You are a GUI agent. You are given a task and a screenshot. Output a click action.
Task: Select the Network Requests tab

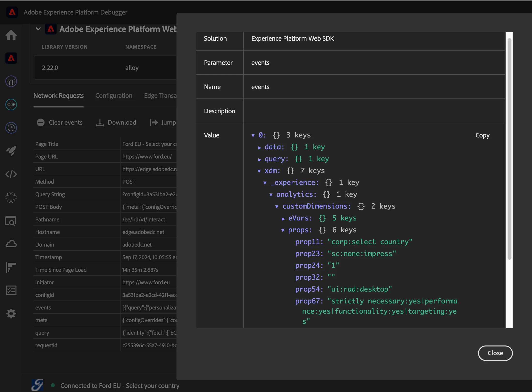tap(59, 96)
